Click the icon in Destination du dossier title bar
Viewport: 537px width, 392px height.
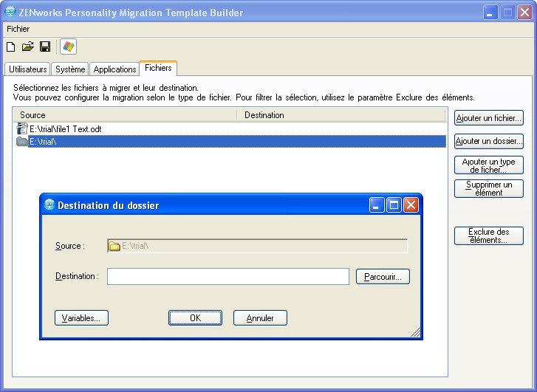tap(49, 204)
